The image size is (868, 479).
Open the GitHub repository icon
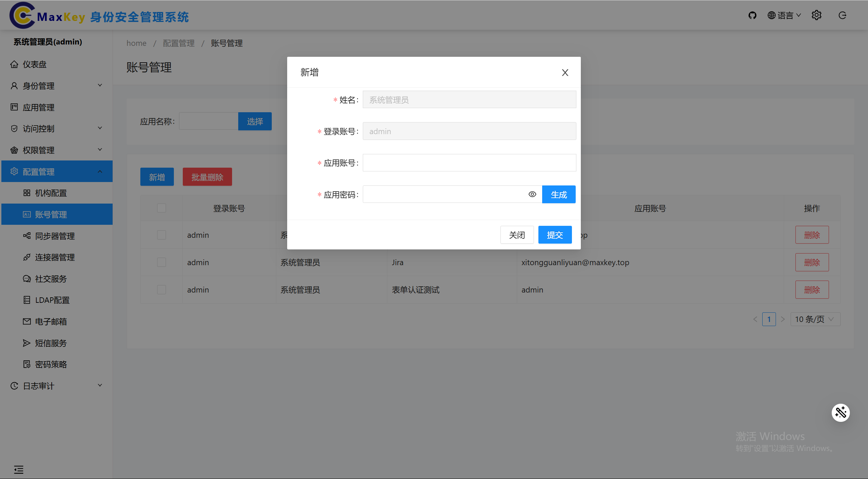tap(752, 15)
